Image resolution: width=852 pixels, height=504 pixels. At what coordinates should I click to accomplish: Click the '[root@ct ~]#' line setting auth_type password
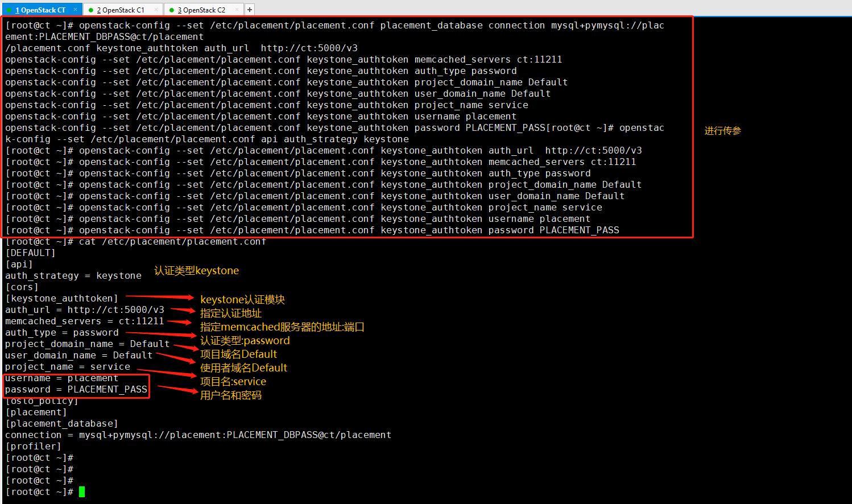click(x=298, y=173)
